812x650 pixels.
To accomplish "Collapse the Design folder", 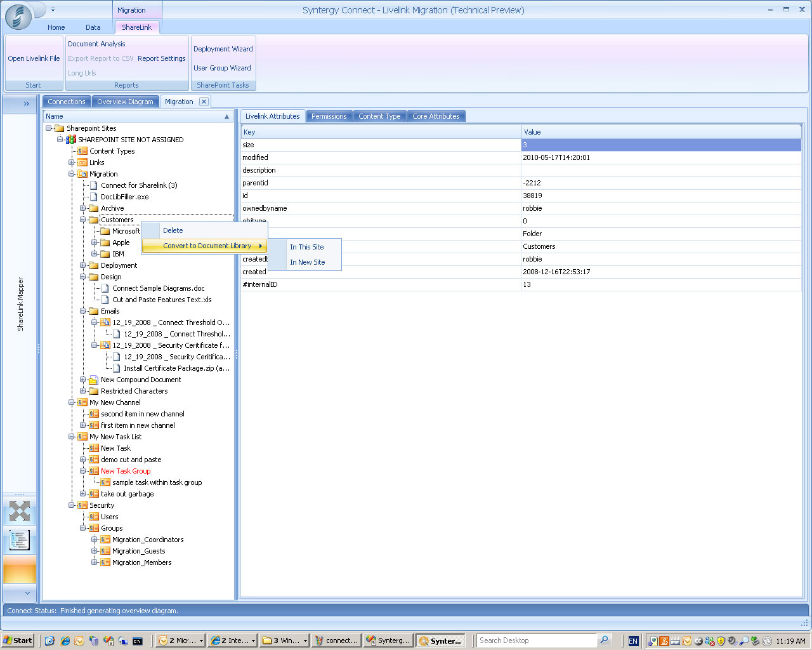I will point(83,277).
